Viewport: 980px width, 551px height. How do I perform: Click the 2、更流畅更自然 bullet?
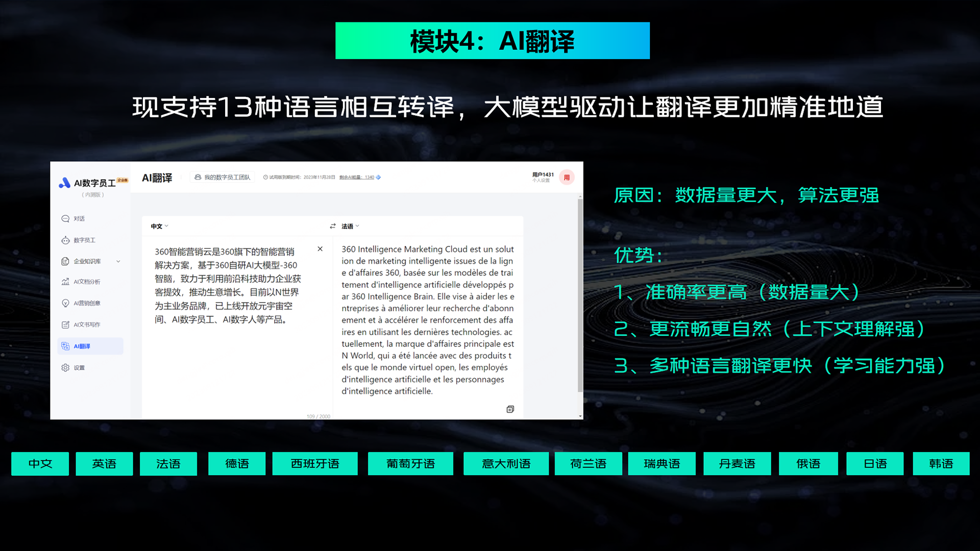(770, 329)
